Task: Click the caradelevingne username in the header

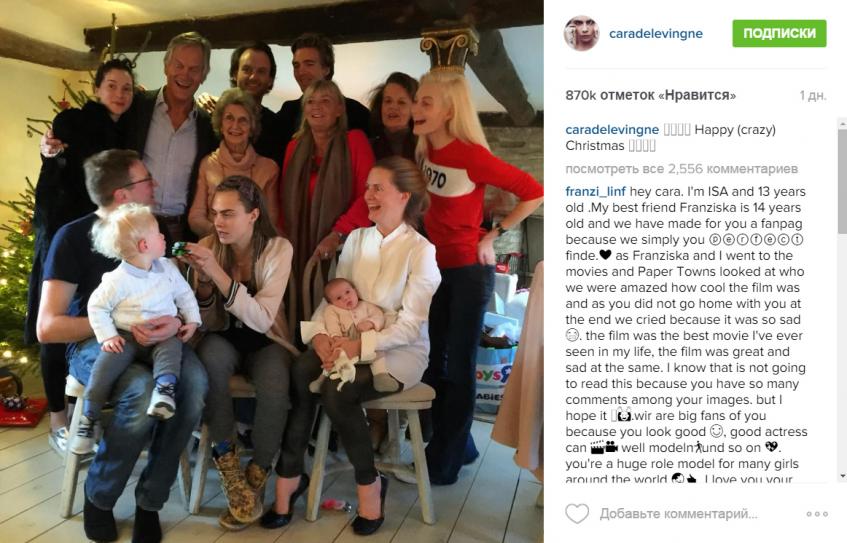Action: click(656, 33)
